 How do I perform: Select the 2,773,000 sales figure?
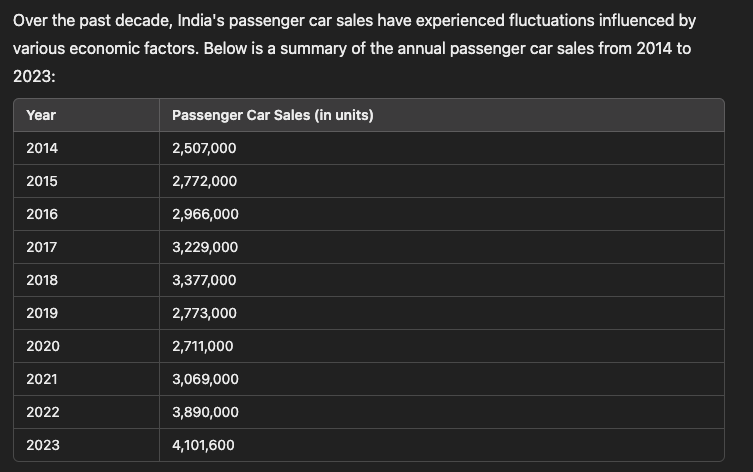point(204,313)
